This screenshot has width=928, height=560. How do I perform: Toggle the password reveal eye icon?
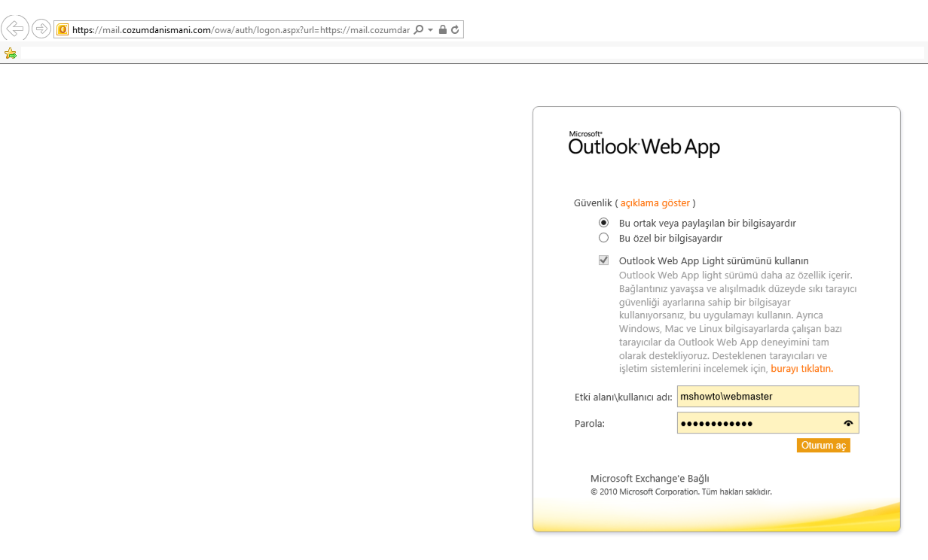coord(848,424)
